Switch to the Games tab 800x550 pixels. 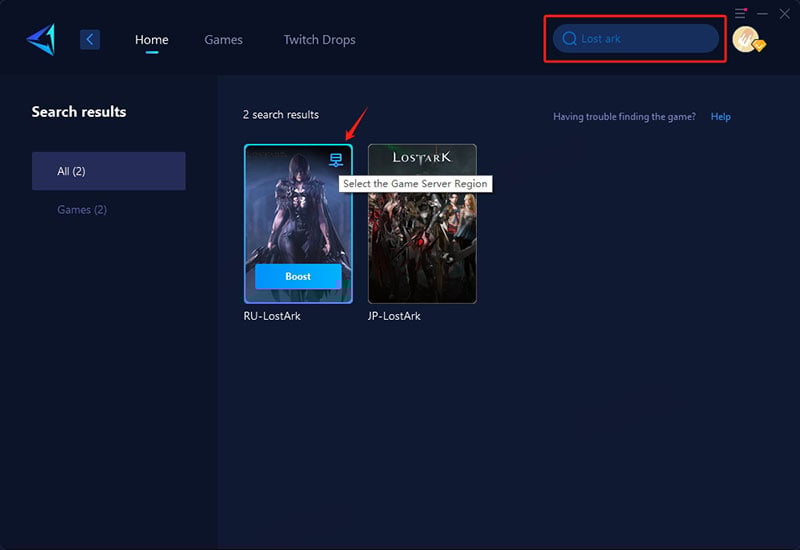[x=223, y=40]
